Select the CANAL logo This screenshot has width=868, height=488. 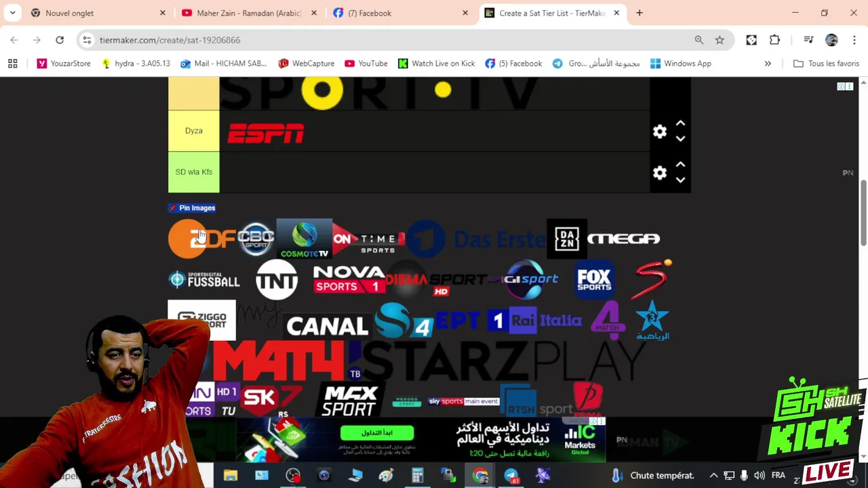(x=327, y=327)
